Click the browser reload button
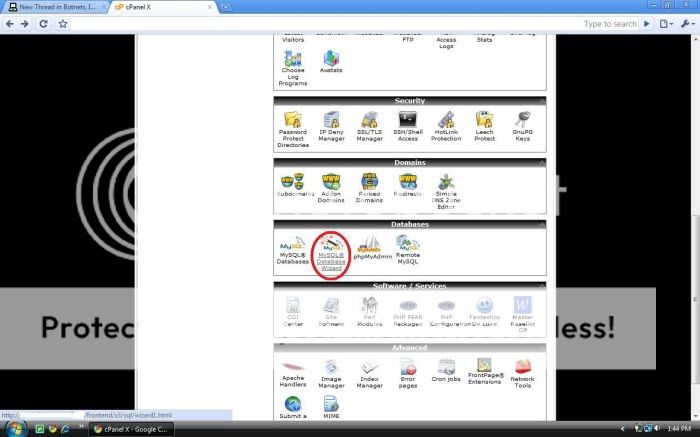The image size is (700, 437). coord(44,22)
